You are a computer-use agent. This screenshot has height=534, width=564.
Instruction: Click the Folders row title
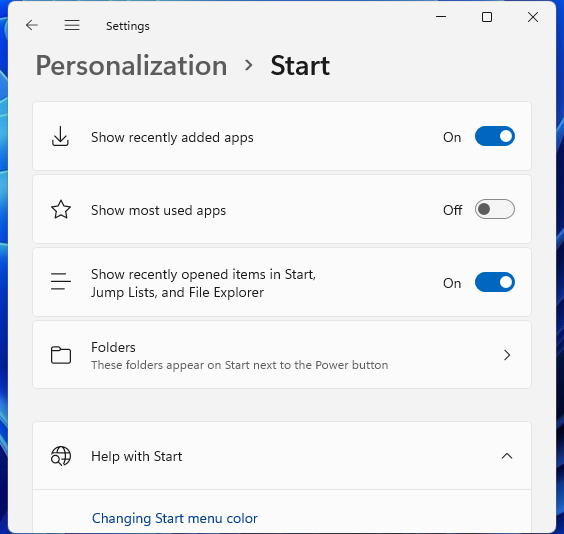(113, 347)
